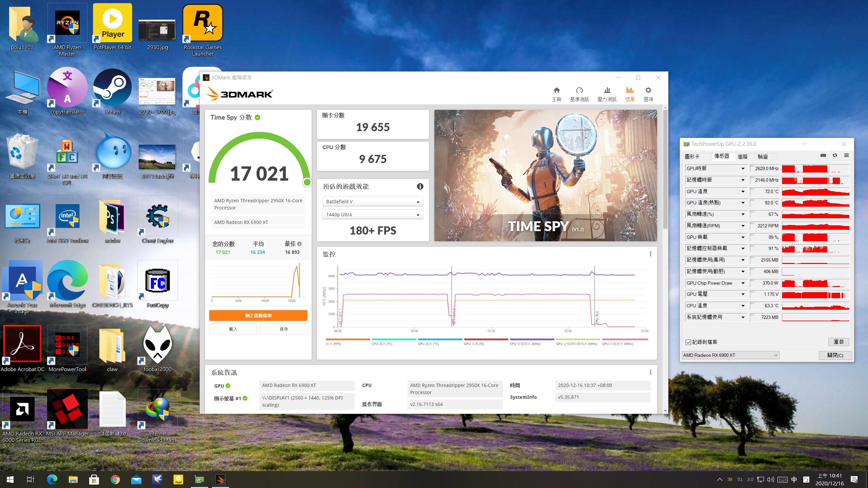Expand memory clock sensor dropdown in GPU-Z

tap(743, 180)
